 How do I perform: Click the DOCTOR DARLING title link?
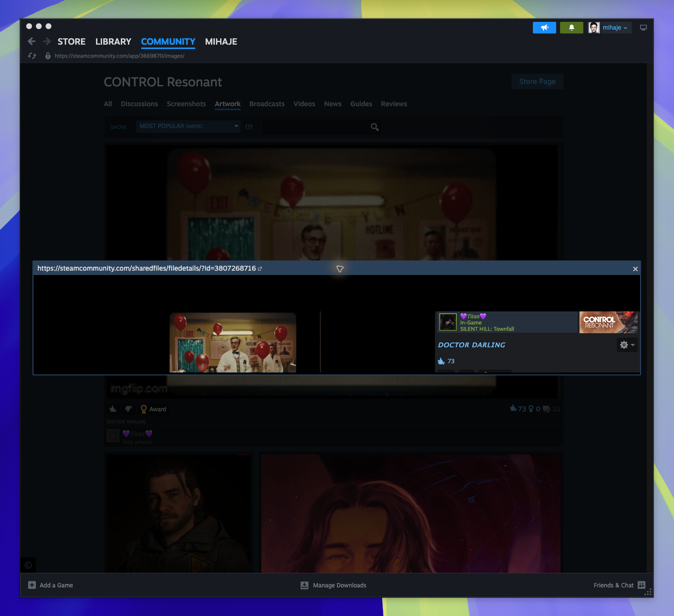(x=472, y=345)
